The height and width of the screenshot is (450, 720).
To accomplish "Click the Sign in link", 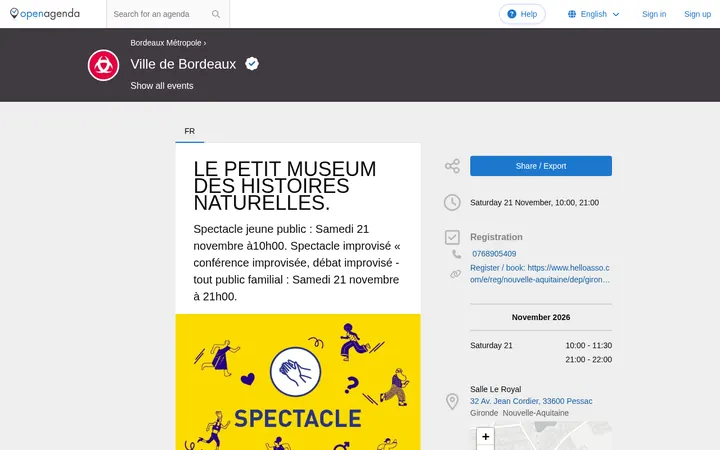I will (x=654, y=14).
